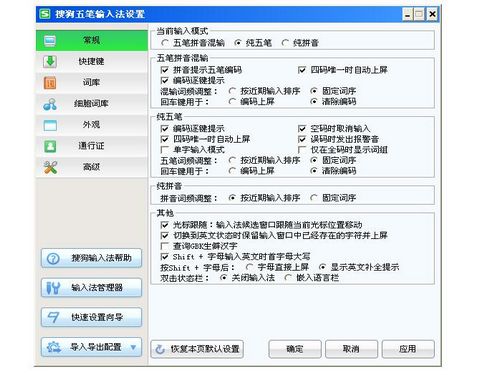Click 取消 button
500x375 pixels.
pos(351,349)
